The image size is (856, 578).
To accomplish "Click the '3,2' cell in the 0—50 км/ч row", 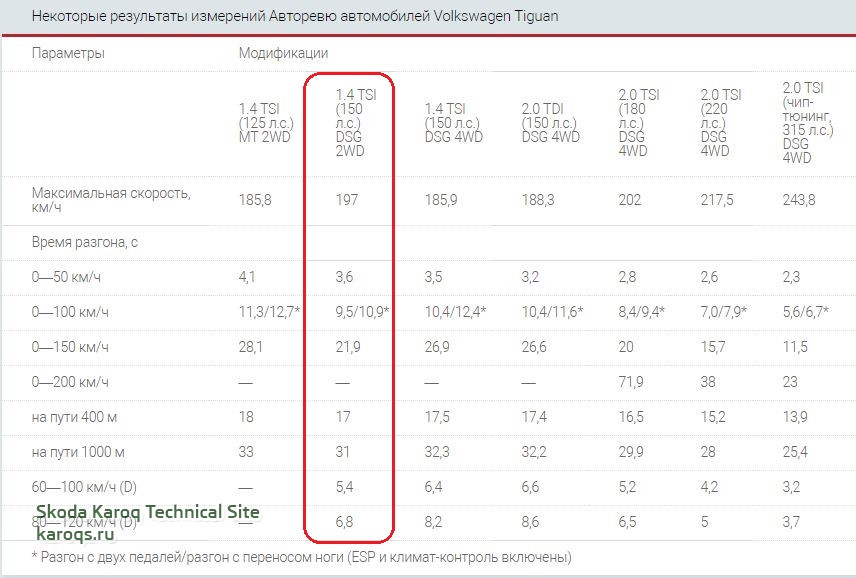I will tap(530, 277).
